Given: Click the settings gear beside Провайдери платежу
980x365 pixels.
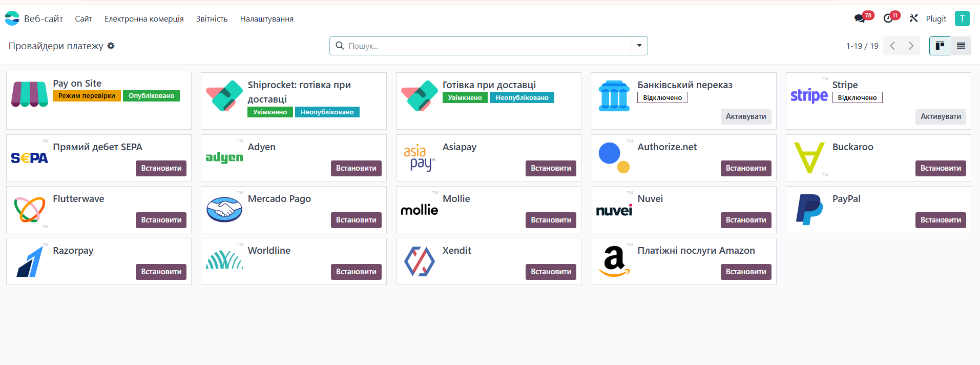Looking at the screenshot, I should [111, 46].
